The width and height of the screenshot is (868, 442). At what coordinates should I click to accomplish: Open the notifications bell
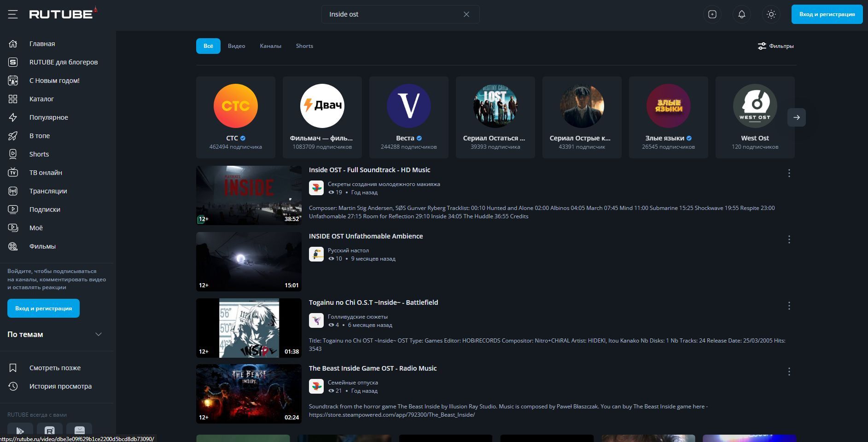pyautogui.click(x=742, y=14)
